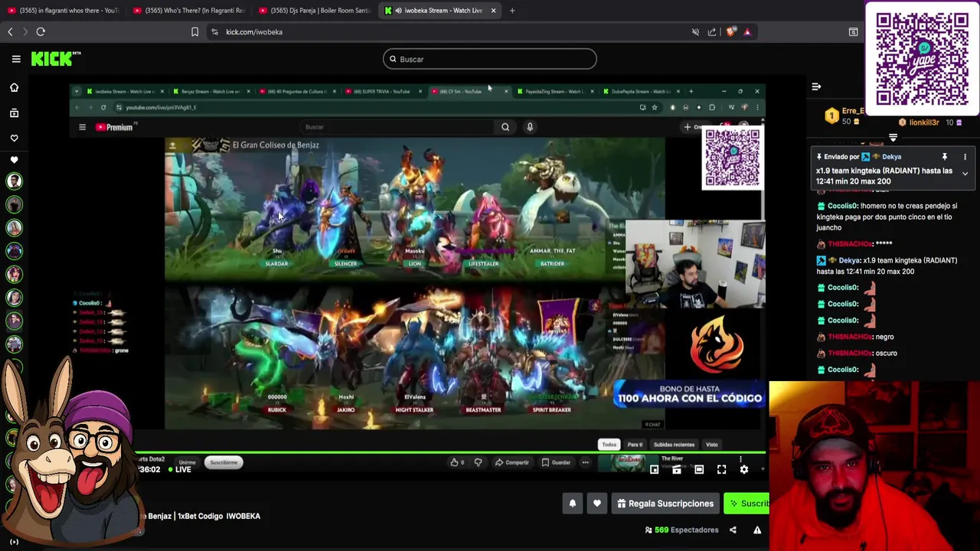Share page via address bar icon
This screenshot has height=551, width=980.
pos(712,32)
